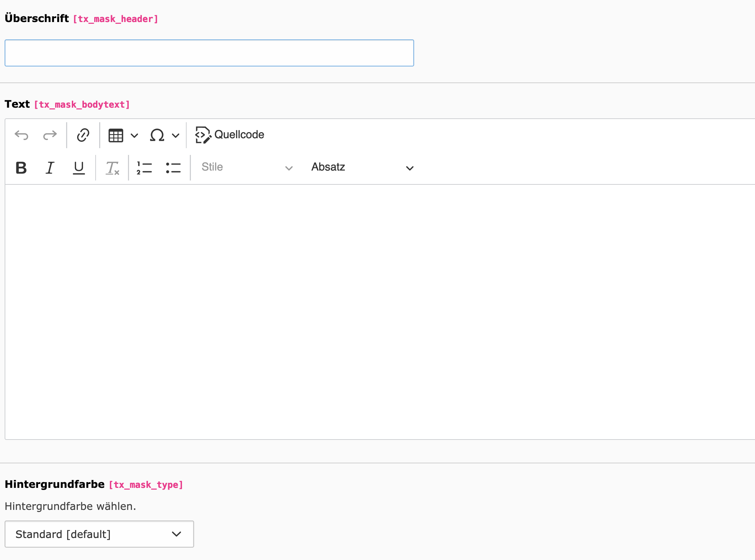The height and width of the screenshot is (560, 755).
Task: Insert a numbered list
Action: (144, 168)
